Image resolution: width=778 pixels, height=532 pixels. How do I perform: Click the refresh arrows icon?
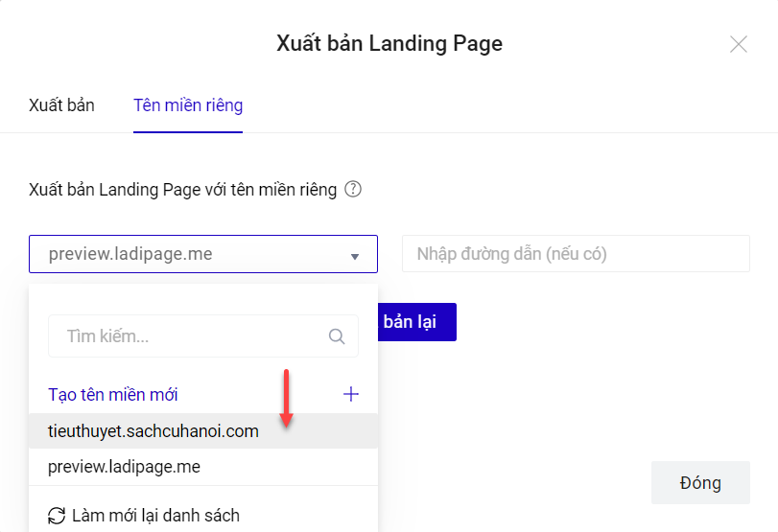57,515
